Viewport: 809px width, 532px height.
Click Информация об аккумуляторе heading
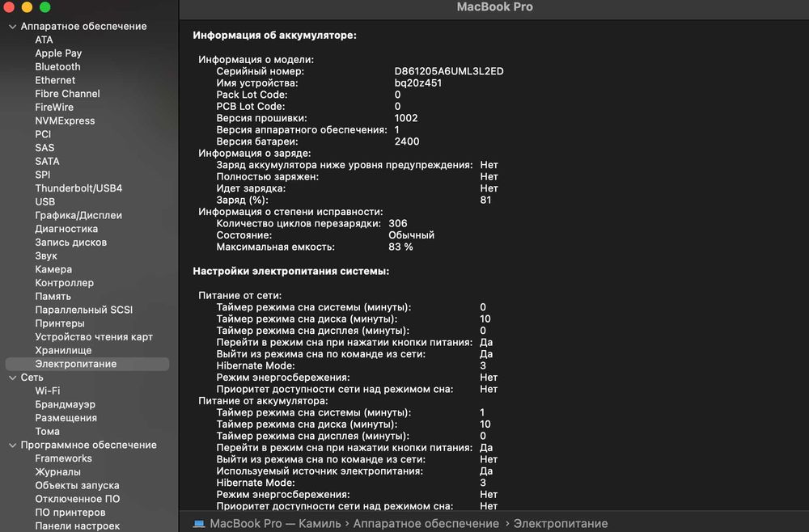click(x=274, y=36)
